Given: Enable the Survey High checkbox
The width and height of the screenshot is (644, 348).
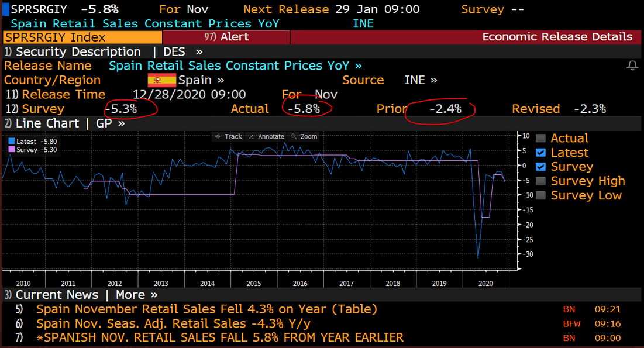Looking at the screenshot, I should pyautogui.click(x=540, y=181).
